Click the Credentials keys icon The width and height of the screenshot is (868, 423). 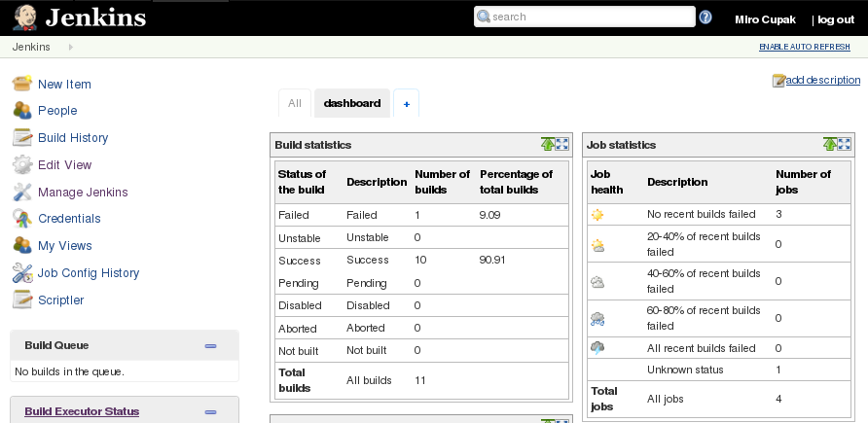point(22,219)
